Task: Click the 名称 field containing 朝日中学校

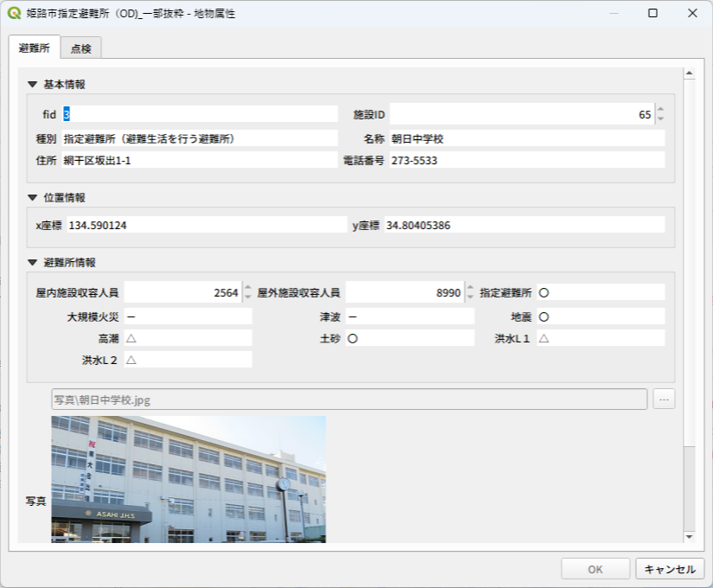Action: click(525, 138)
